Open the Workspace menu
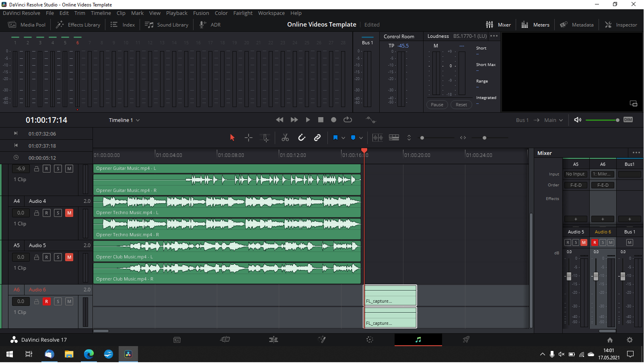This screenshot has height=363, width=644. [272, 13]
